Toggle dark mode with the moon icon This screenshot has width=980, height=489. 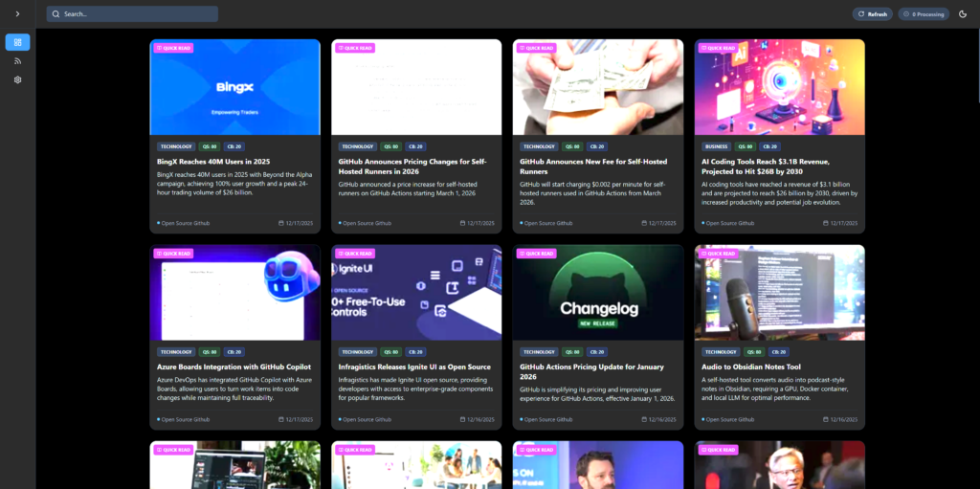tap(963, 14)
